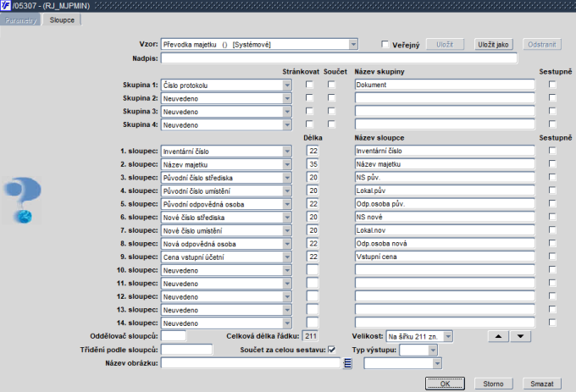Image resolution: width=576 pixels, height=392 pixels.
Task: Click the Délka field of 2. sloupec
Action: coord(313,164)
